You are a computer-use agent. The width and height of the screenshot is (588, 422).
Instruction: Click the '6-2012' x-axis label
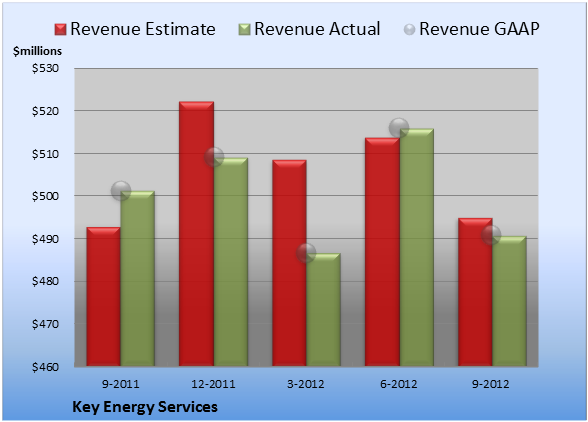[399, 384]
